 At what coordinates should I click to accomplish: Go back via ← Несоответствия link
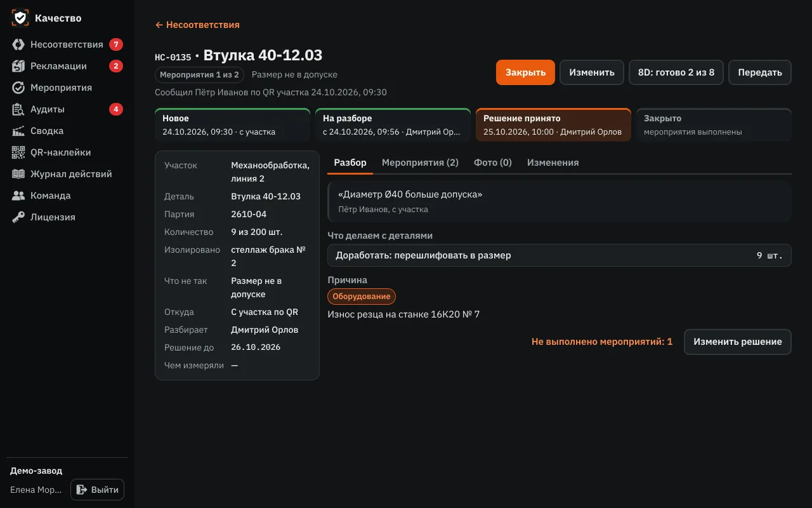point(197,25)
